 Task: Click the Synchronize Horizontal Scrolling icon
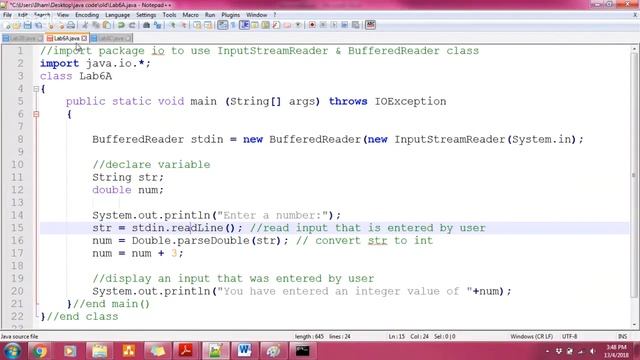(x=208, y=25)
